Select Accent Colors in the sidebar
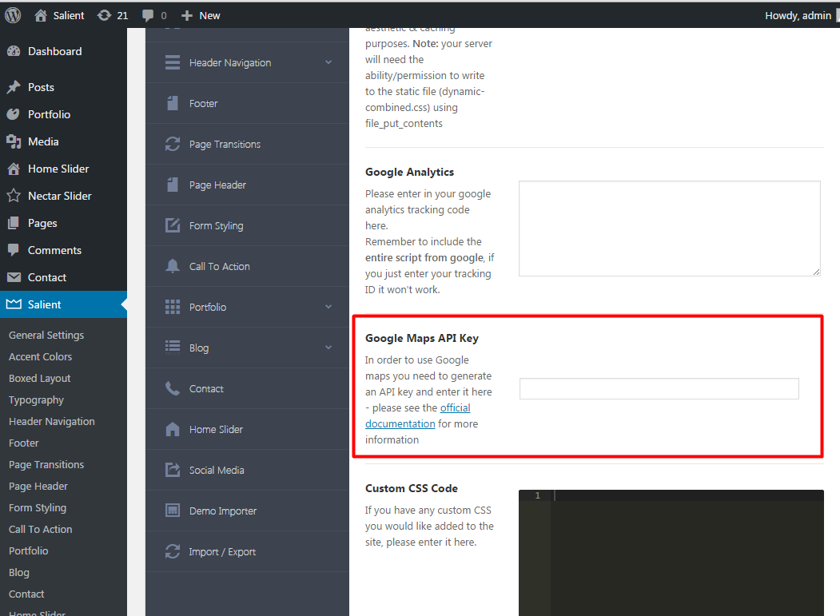The image size is (840, 616). coord(39,356)
